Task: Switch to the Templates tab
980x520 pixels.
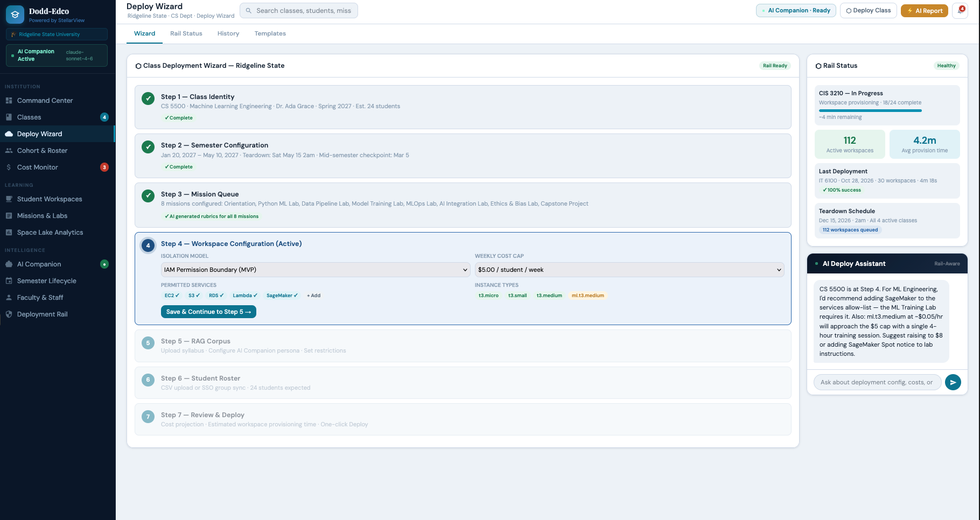Action: pos(270,33)
